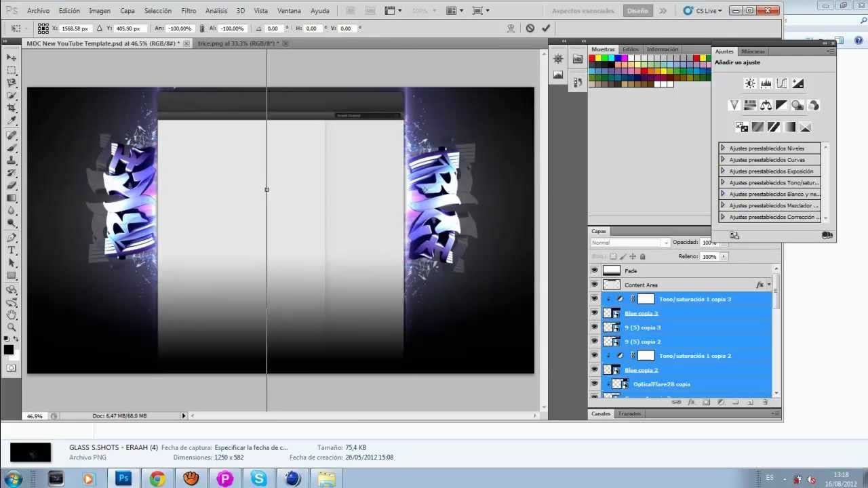Image resolution: width=868 pixels, height=488 pixels.
Task: Add a Photo Filter adjustment
Action: [797, 105]
